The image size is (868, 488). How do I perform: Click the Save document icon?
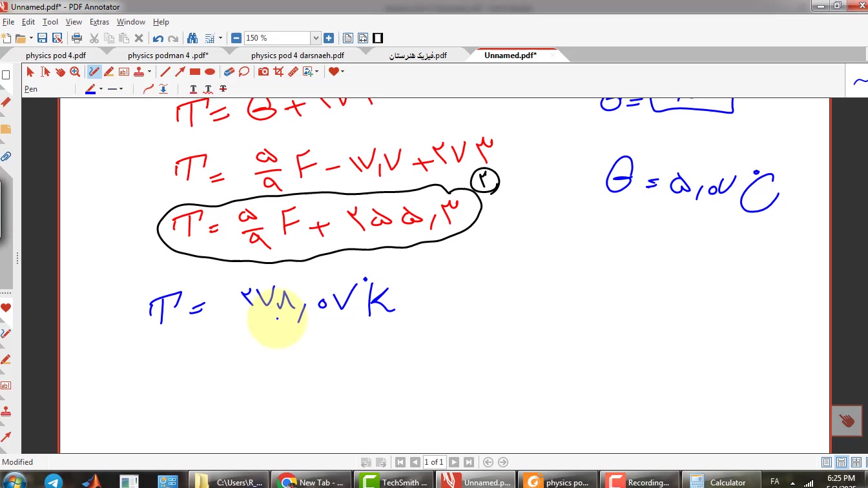[x=43, y=38]
